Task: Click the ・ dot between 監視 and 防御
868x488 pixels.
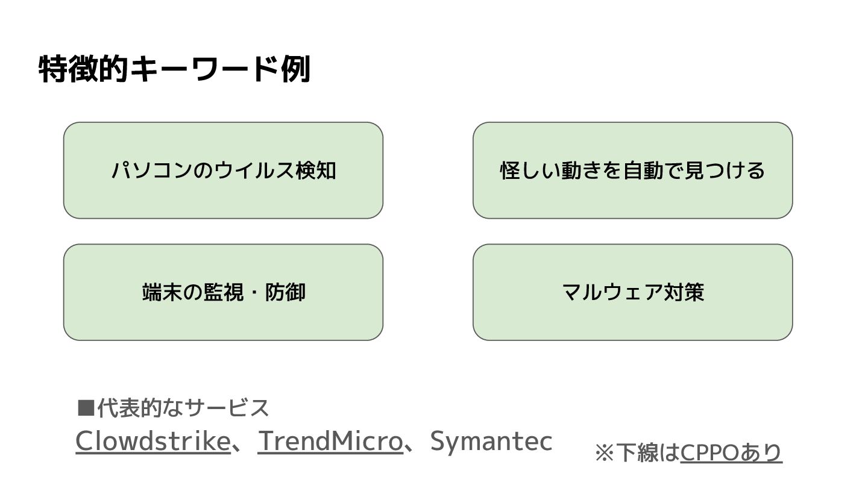Action: [x=253, y=292]
